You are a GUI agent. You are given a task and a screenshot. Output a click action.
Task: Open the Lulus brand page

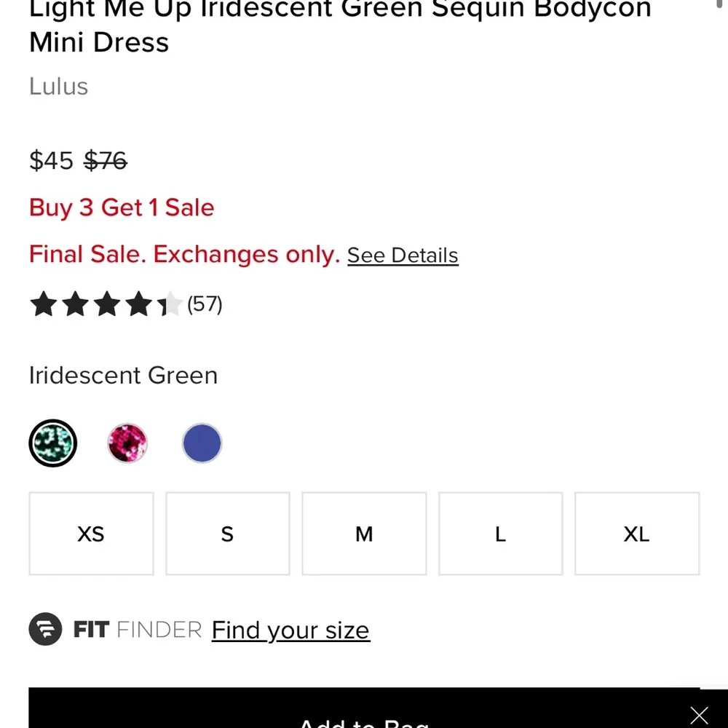pos(58,87)
